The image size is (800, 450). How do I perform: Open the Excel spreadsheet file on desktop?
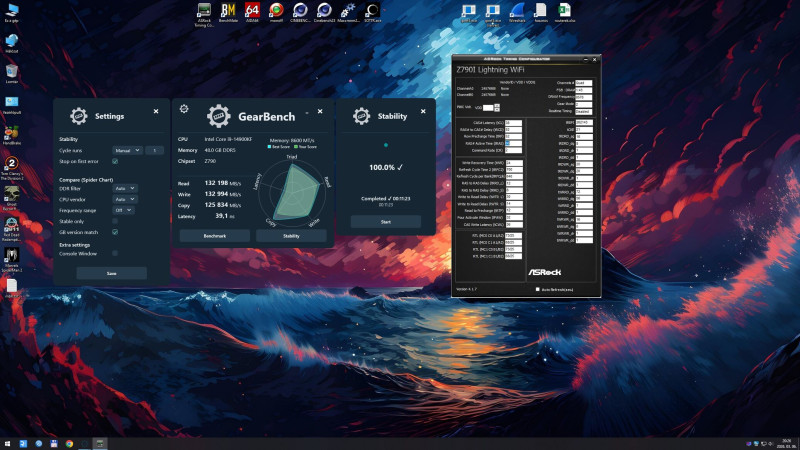[x=564, y=10]
